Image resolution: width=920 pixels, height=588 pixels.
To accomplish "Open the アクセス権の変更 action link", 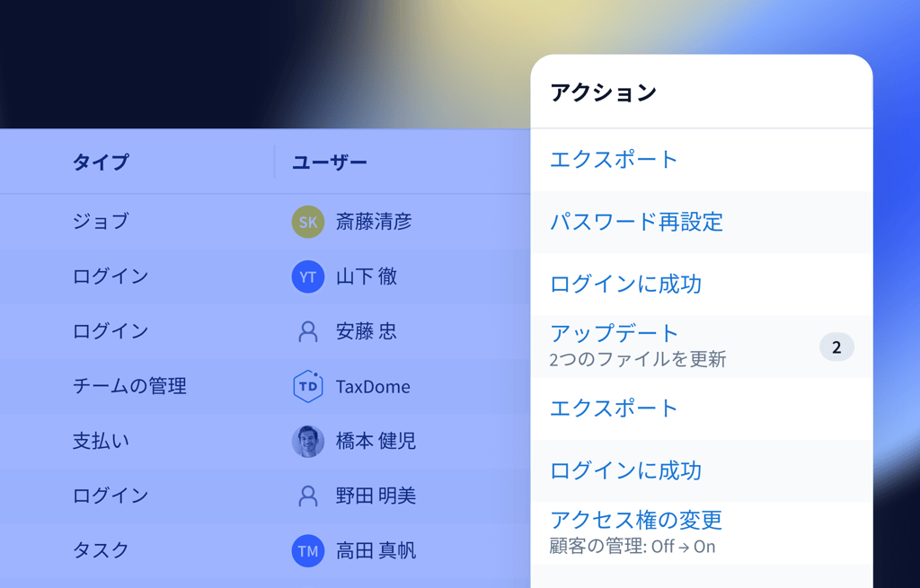I will [636, 520].
